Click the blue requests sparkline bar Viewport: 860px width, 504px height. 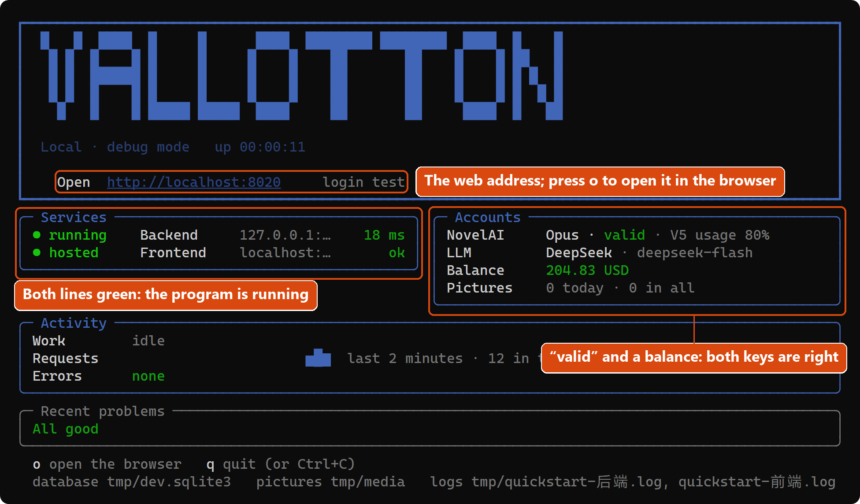[318, 358]
